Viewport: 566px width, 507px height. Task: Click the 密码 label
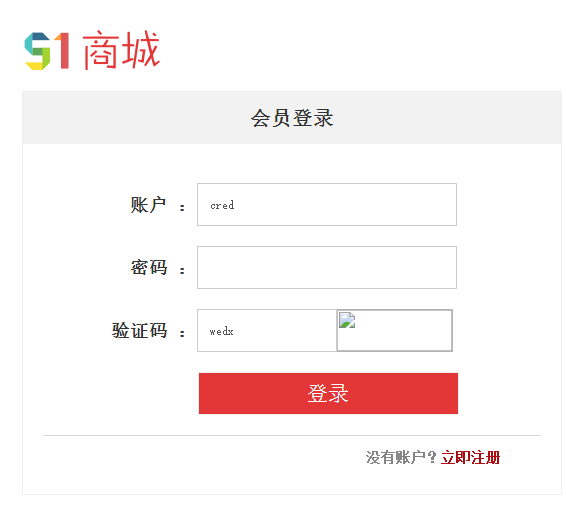pos(149,268)
